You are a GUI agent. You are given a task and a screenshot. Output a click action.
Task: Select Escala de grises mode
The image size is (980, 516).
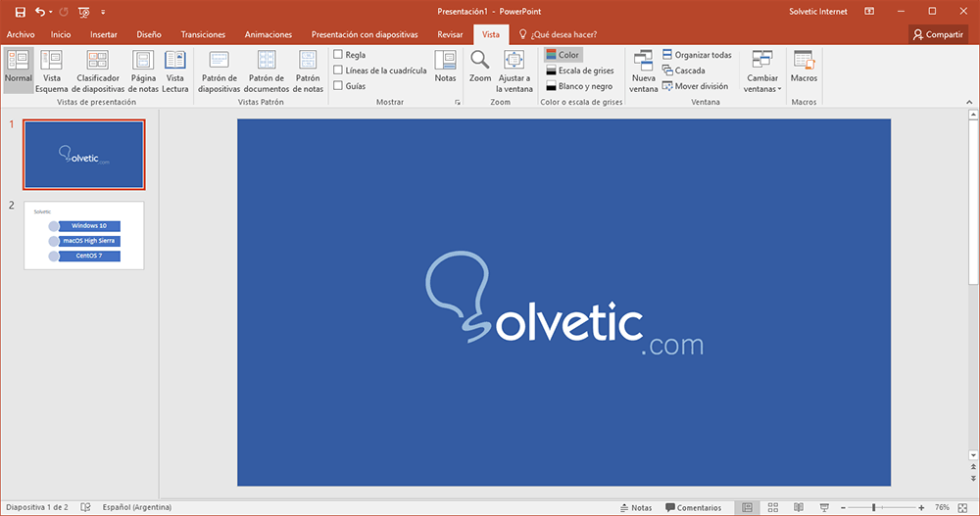coord(580,70)
